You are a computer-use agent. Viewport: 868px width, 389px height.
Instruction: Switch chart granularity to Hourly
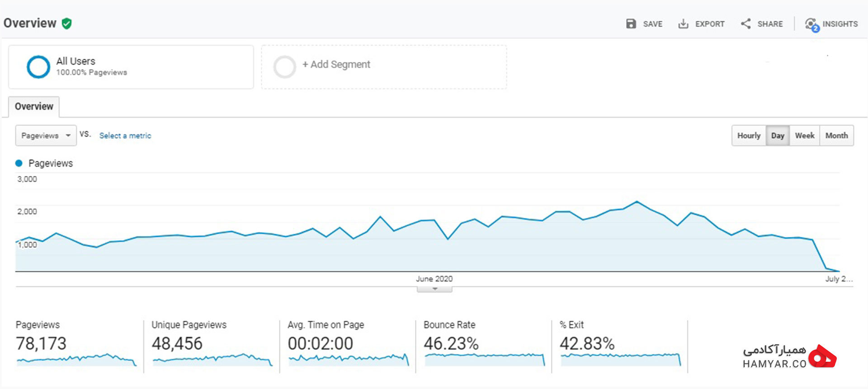tap(749, 136)
